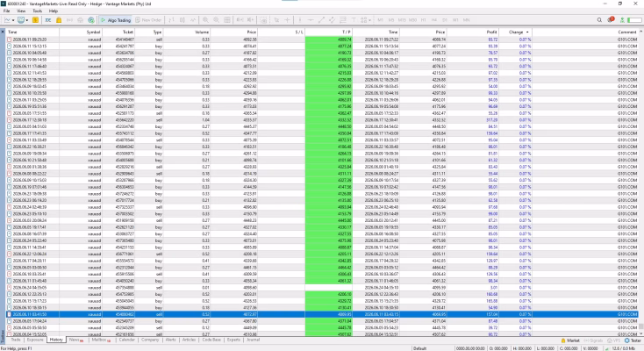
Task: Switch chart to bar chart icon
Action: (171, 19)
